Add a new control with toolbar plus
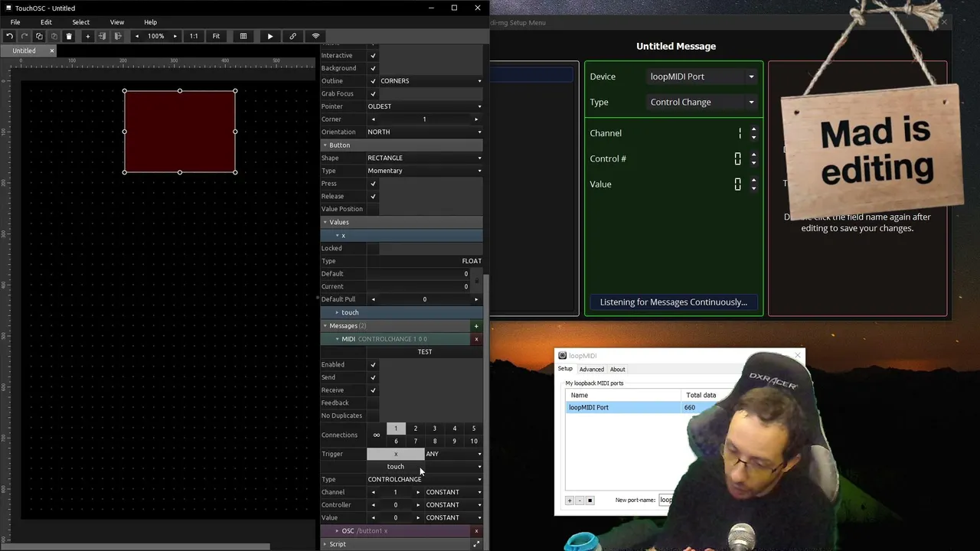This screenshot has width=980, height=551. (87, 36)
